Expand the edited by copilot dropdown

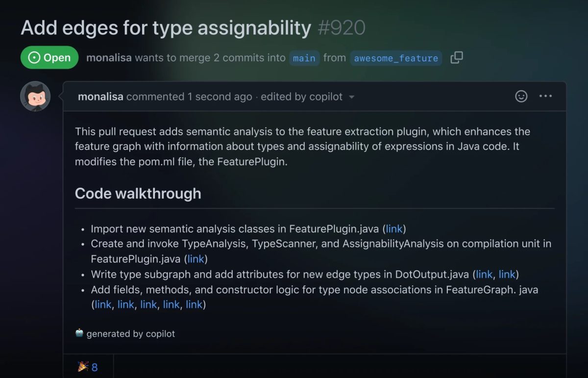(351, 97)
